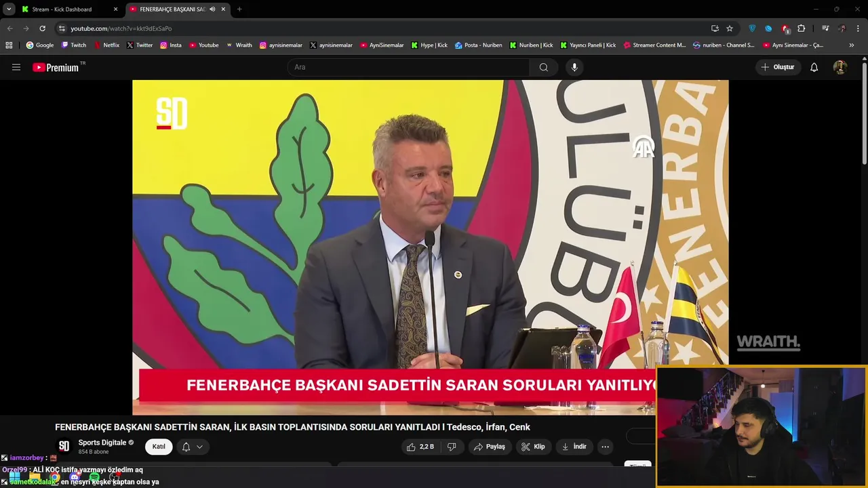The image size is (868, 488).
Task: Open the Aynı Sinemalar - Ça... bookmark
Action: coord(793,45)
